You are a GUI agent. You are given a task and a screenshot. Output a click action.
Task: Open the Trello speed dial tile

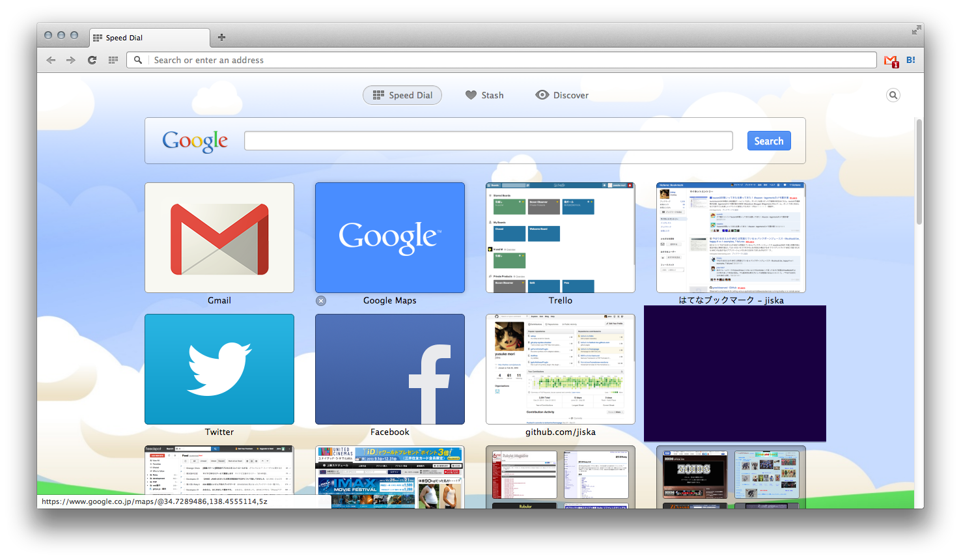click(x=561, y=238)
